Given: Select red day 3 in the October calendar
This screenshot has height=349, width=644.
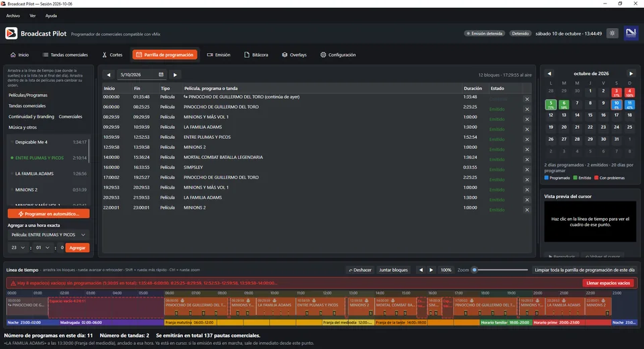Looking at the screenshot, I should pos(616,93).
